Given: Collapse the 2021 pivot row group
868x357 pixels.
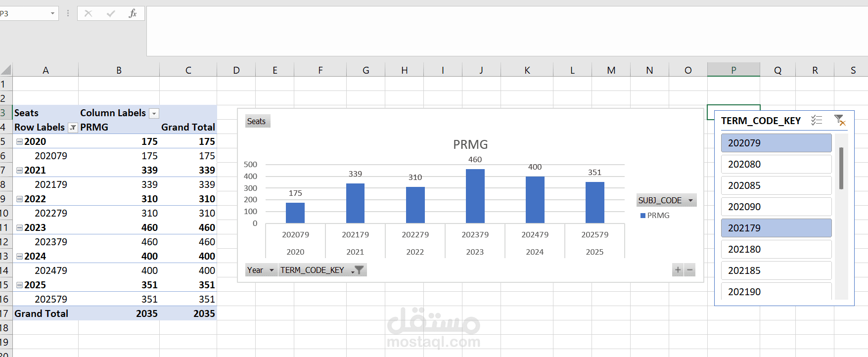Looking at the screenshot, I should [x=19, y=170].
